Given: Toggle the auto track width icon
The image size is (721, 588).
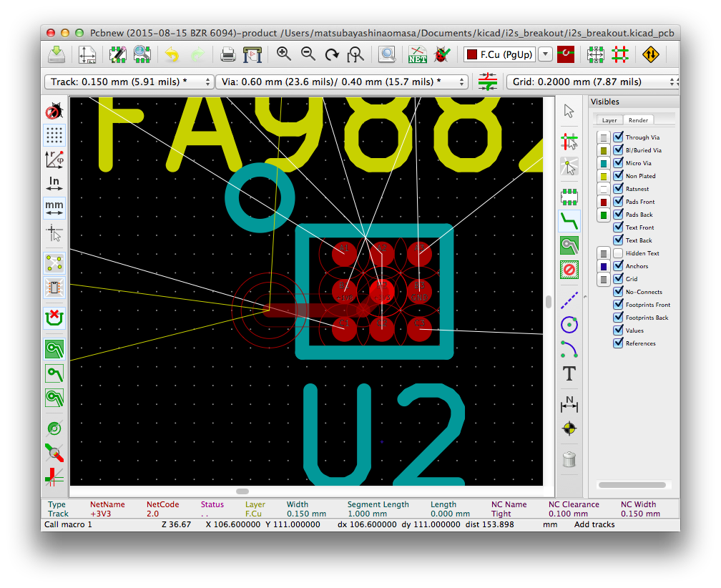Looking at the screenshot, I should (x=487, y=82).
